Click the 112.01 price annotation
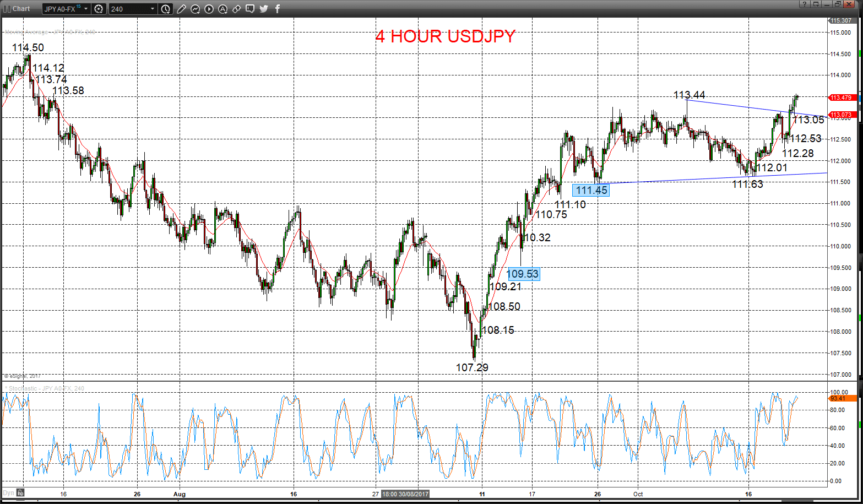This screenshot has width=863, height=504. point(772,167)
